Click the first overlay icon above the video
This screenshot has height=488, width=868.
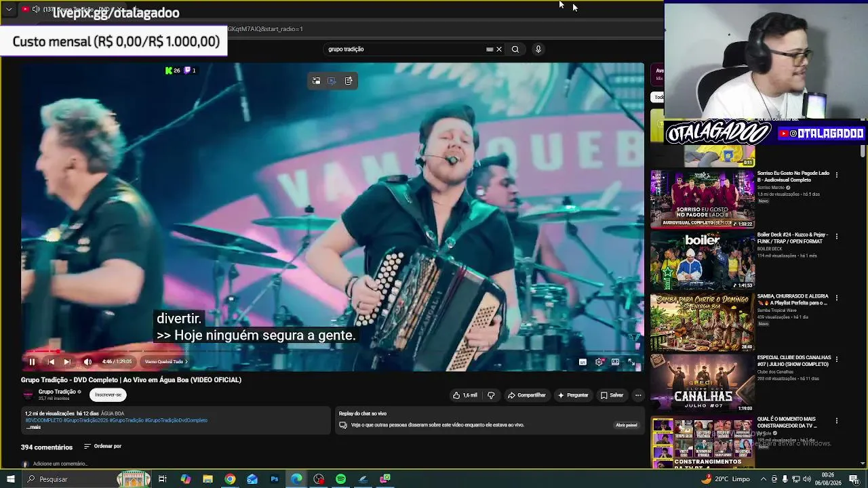(x=316, y=81)
